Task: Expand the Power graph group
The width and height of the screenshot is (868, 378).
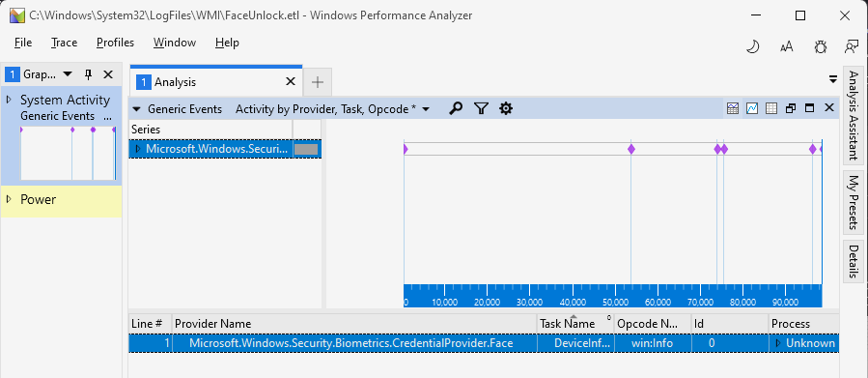Action: click(9, 199)
